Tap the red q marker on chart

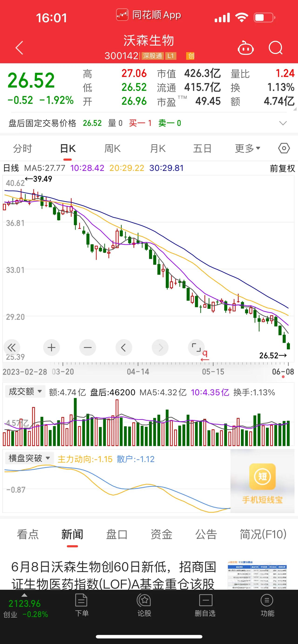pos(205,356)
